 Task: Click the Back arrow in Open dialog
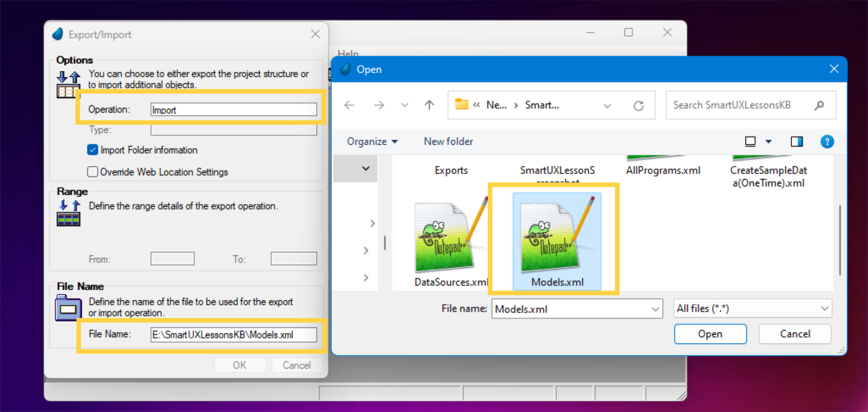(349, 105)
